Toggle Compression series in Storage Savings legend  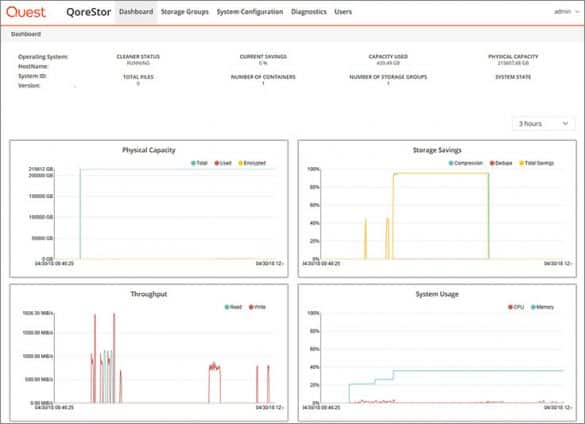tap(466, 163)
